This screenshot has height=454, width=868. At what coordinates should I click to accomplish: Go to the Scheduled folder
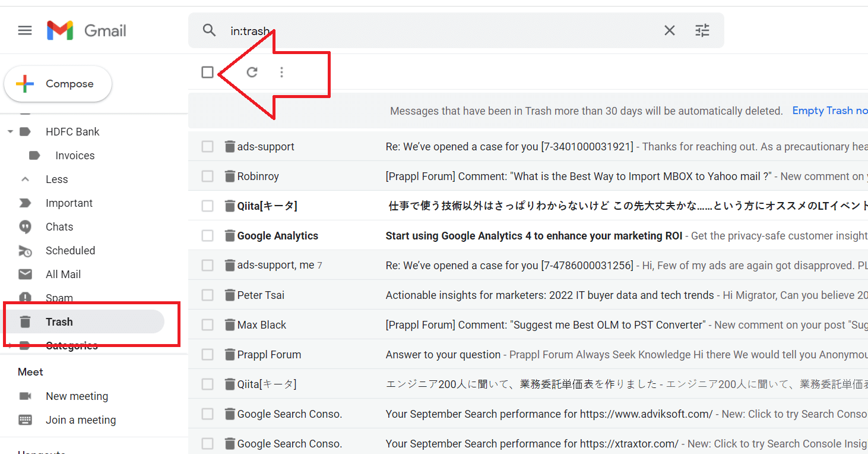[70, 251]
